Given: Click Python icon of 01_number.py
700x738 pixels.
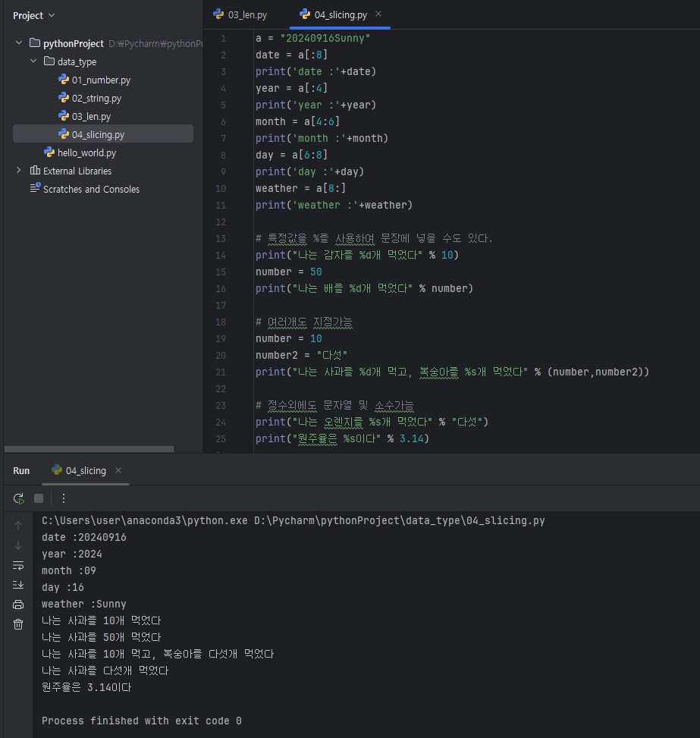Looking at the screenshot, I should point(64,80).
